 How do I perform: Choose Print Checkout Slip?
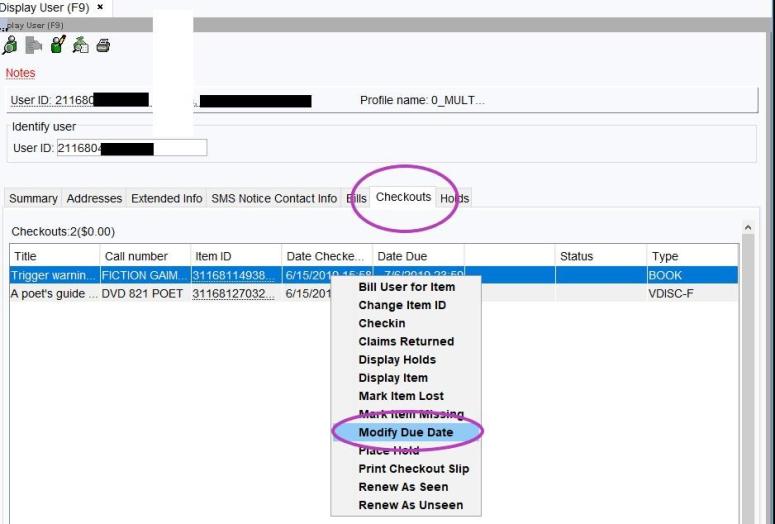pos(406,469)
